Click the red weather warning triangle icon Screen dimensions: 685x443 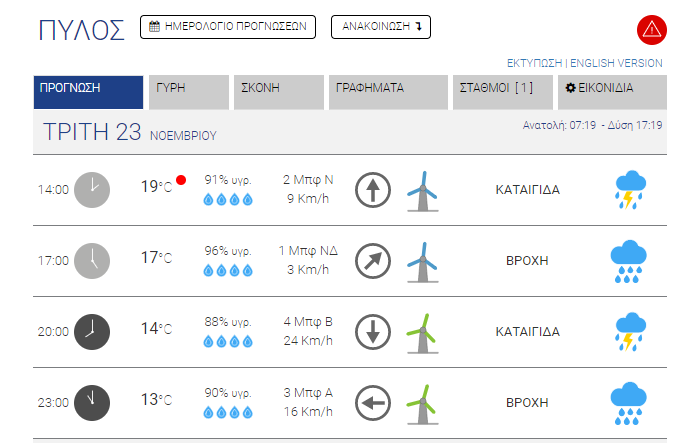(651, 30)
